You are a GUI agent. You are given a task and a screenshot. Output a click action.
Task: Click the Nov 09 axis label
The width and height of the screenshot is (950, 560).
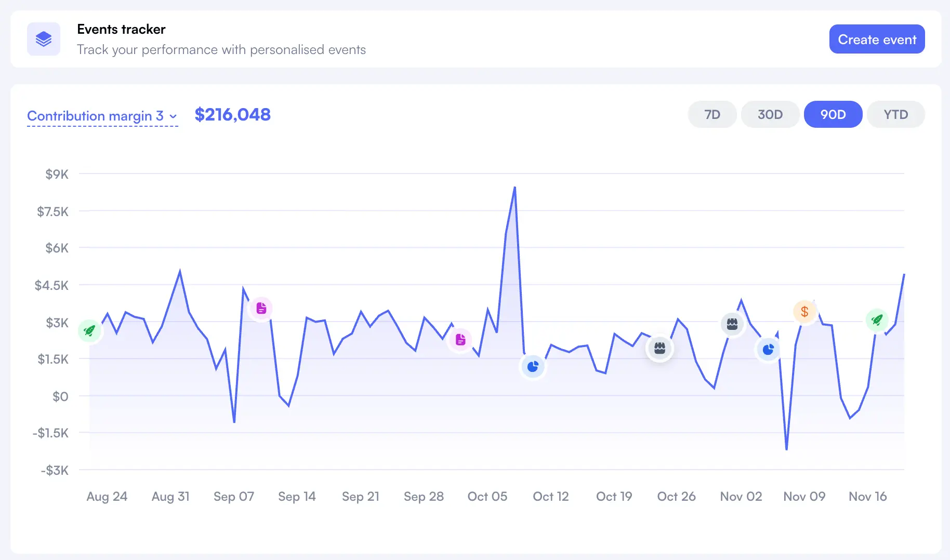coord(804,497)
